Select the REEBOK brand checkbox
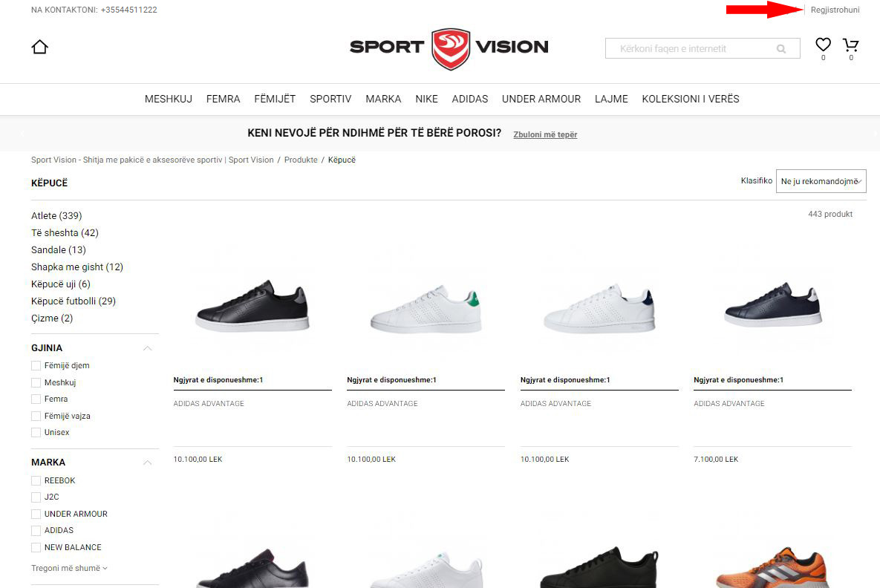Screen dimensions: 880x588 click(36, 481)
